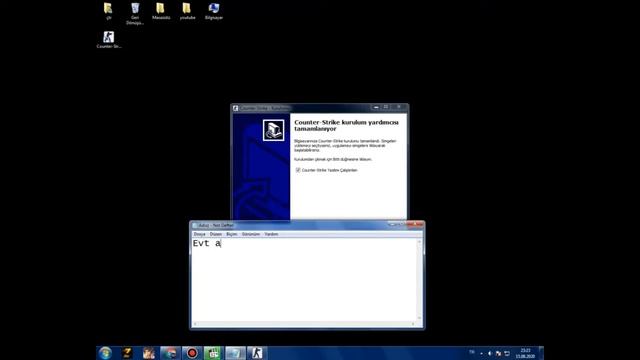The width and height of the screenshot is (640, 360).
Task: Minimize the Counter-Strike setup window
Action: click(x=376, y=107)
